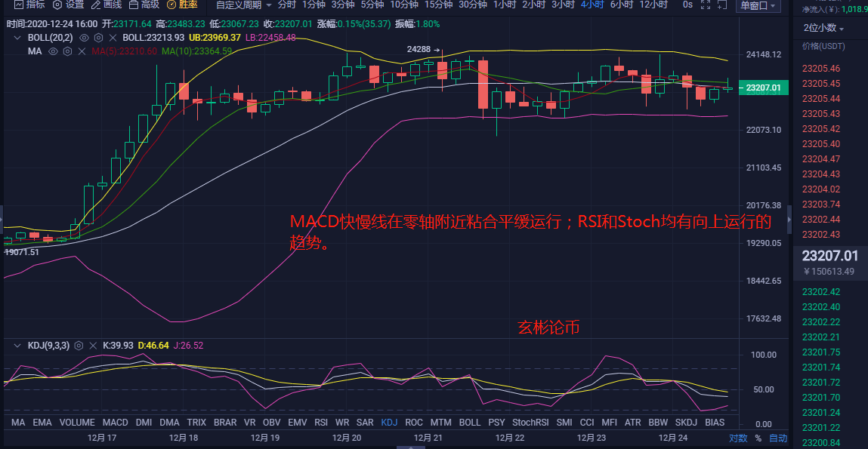Toggle visibility of the MA overlay
The width and height of the screenshot is (868, 449).
53,51
